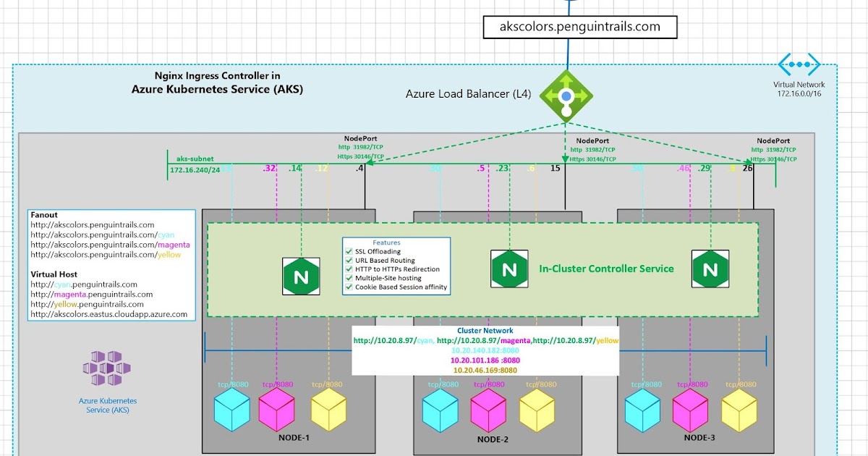This screenshot has height=456, width=868.
Task: Disable the HTTP to HTTPs Redirection option
Action: click(348, 269)
